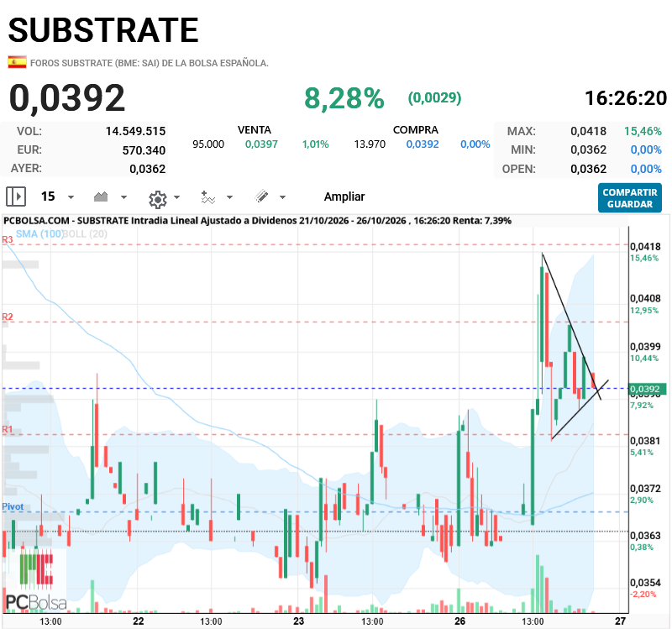Click the COMPRA volume 13.970
This screenshot has width=672, height=629.
tap(370, 144)
